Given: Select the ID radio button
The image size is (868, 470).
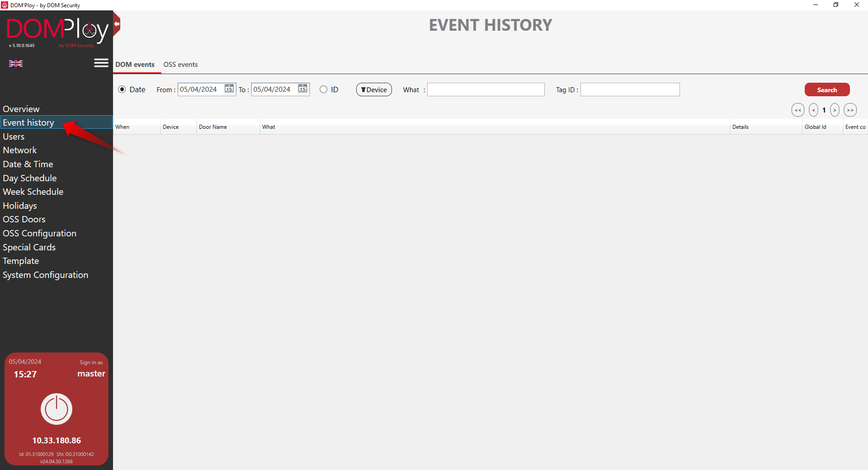Looking at the screenshot, I should coord(323,89).
